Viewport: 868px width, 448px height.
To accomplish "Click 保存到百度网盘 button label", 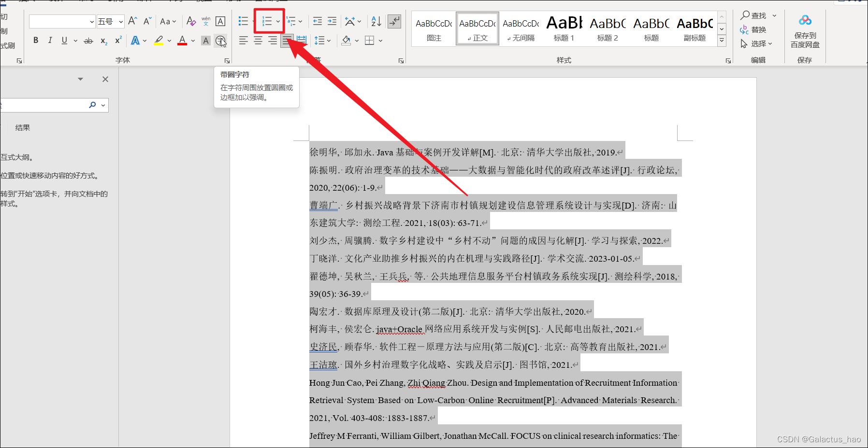I will click(805, 40).
